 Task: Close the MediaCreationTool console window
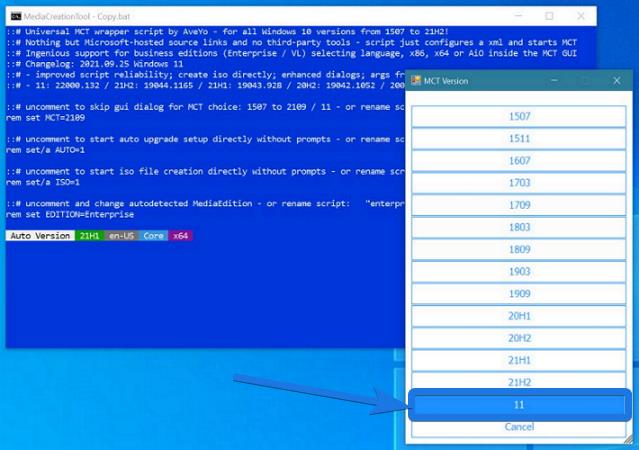pos(581,16)
